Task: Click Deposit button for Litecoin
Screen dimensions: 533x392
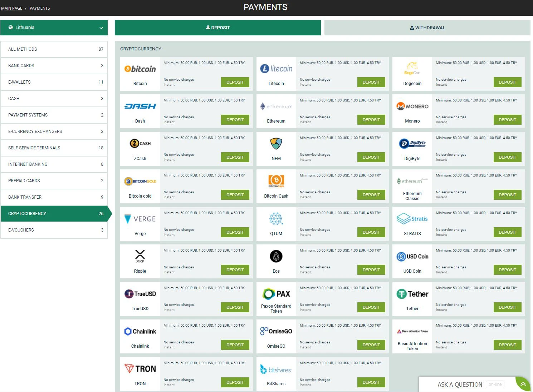Action: [371, 82]
